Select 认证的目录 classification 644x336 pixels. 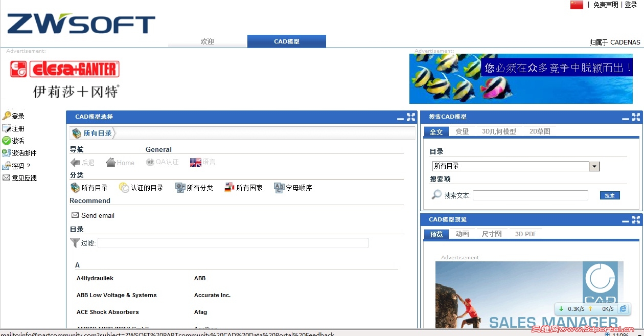coord(141,188)
